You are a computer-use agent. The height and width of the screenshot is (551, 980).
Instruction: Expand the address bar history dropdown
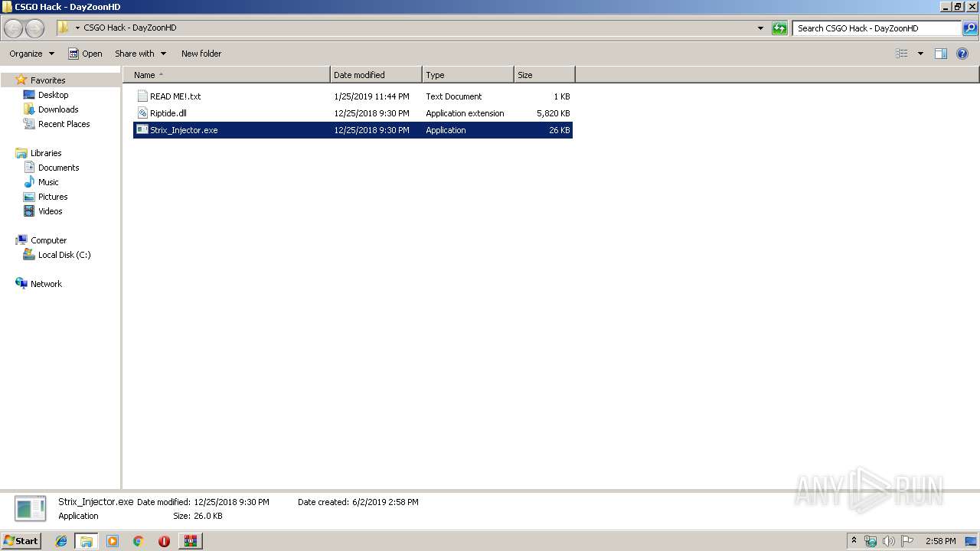click(x=760, y=28)
